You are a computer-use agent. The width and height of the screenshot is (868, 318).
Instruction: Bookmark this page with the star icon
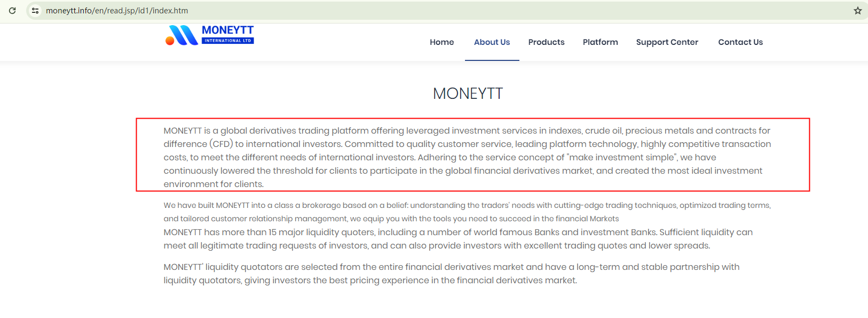click(x=857, y=11)
